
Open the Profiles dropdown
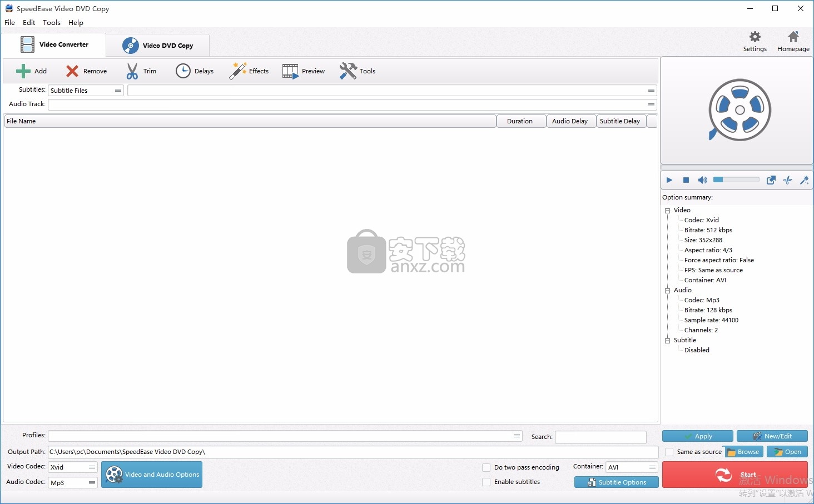(286, 436)
